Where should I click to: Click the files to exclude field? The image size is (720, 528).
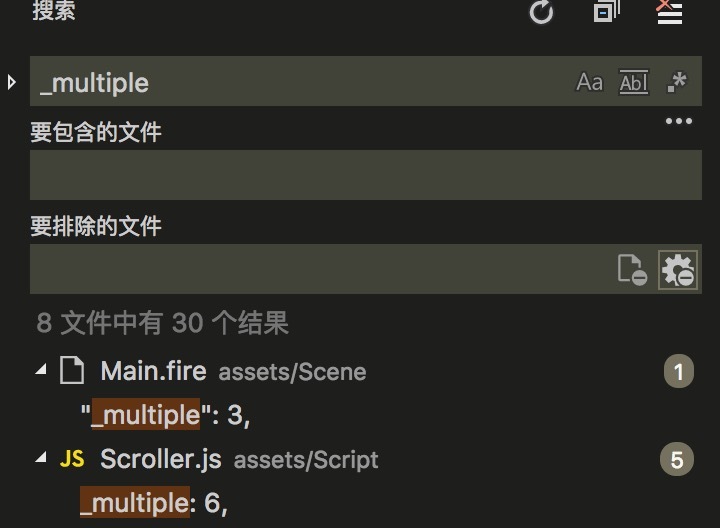(x=320, y=269)
